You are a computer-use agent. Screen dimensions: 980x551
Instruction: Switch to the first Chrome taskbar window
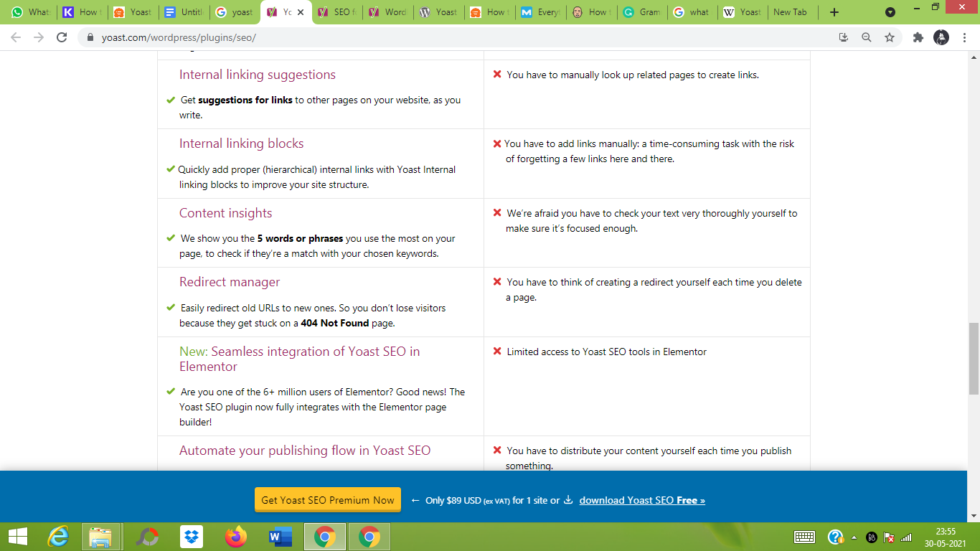[x=325, y=537]
